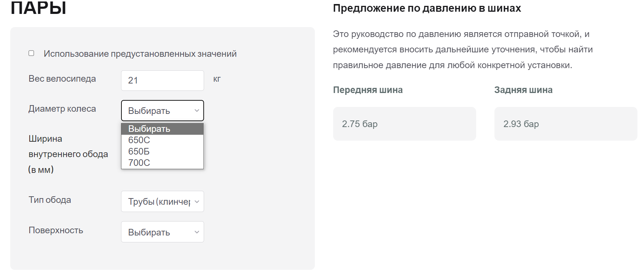Expand the 'Поверхность' dropdown
644x275 pixels.
tap(162, 232)
